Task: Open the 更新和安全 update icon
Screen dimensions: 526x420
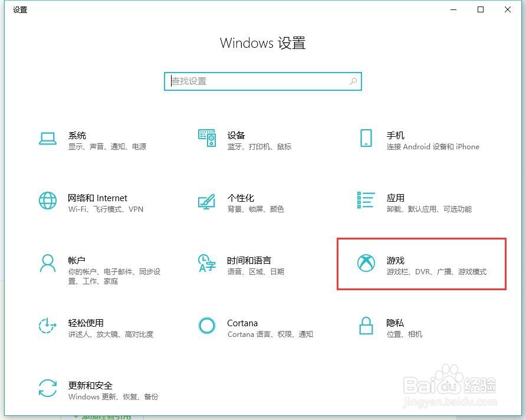Action: coord(48,388)
